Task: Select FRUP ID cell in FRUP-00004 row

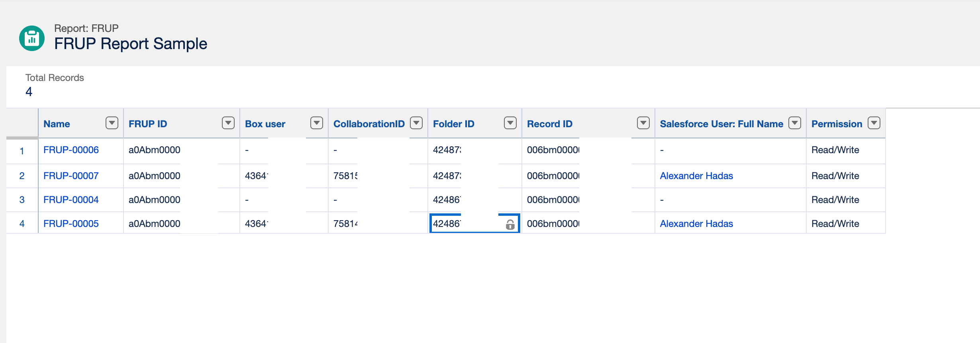Action: tap(182, 200)
